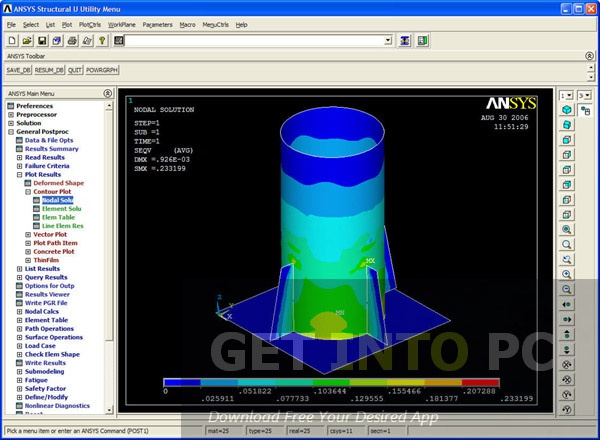Open the Select menu

31,24
